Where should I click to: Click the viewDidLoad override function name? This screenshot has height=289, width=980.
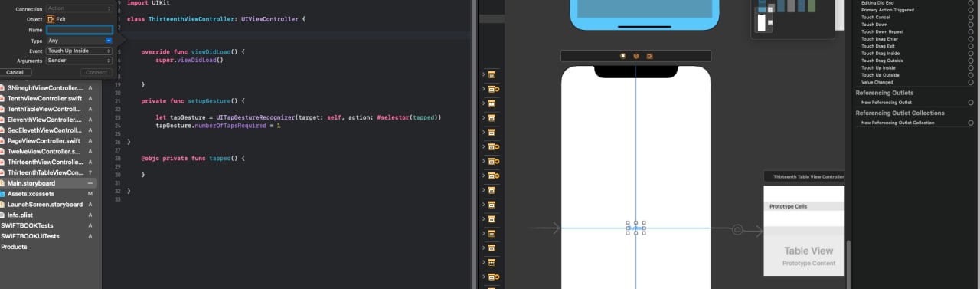point(211,51)
